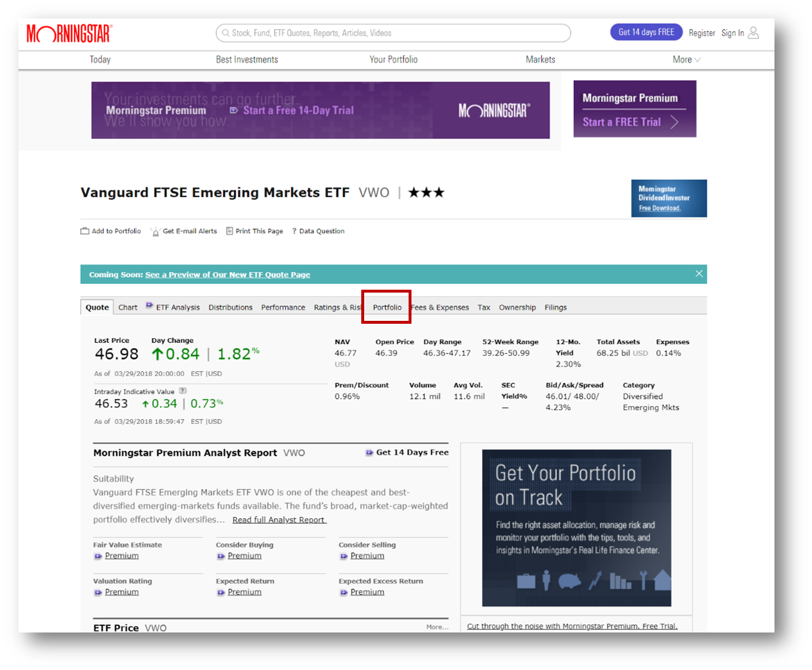Click the Sign In link
This screenshot has height=670, width=812.
(732, 33)
